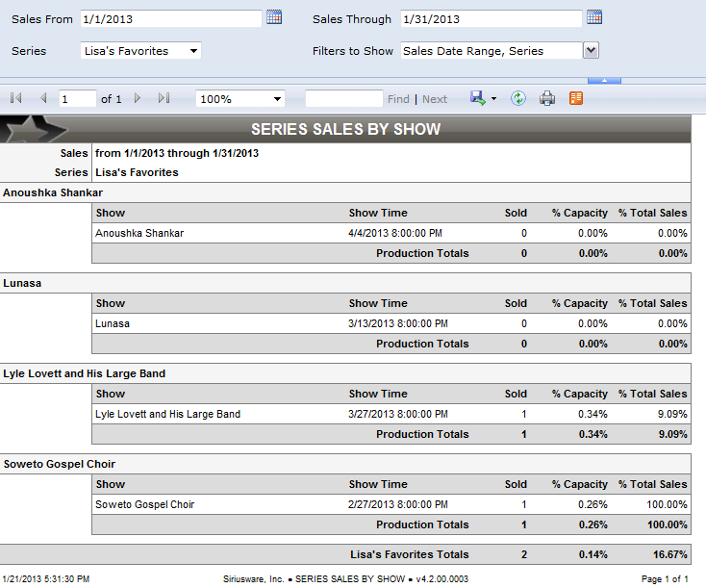This screenshot has width=706, height=588.
Task: Expand the Filters to Show dropdown
Action: point(592,51)
